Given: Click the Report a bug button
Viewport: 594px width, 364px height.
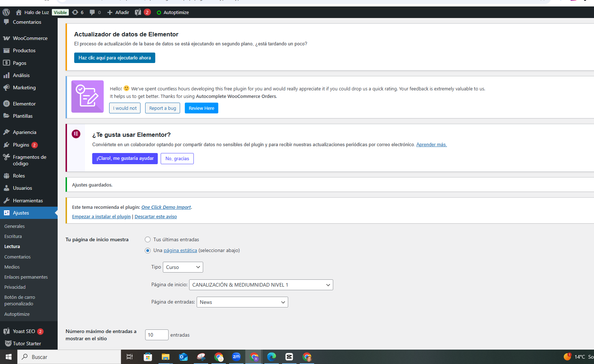Looking at the screenshot, I should (x=162, y=108).
